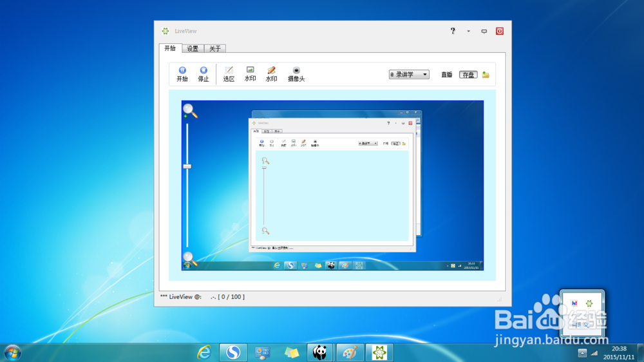
Task: Click the 自定义 customize link in tray popup
Action: [581, 325]
